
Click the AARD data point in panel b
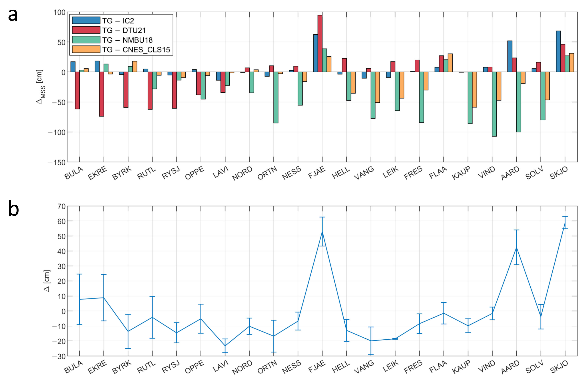[516, 247]
